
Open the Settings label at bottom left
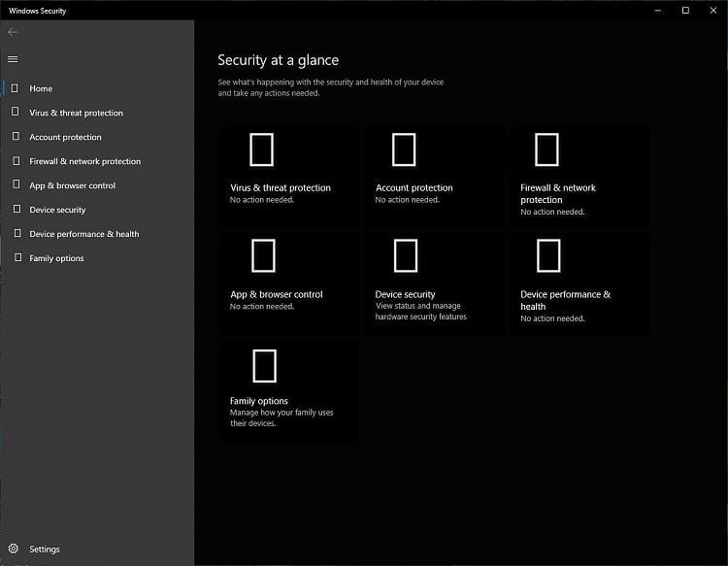[x=45, y=549]
